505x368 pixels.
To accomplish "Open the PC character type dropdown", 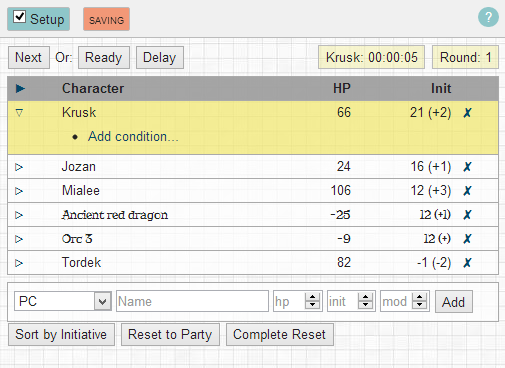I will (63, 301).
